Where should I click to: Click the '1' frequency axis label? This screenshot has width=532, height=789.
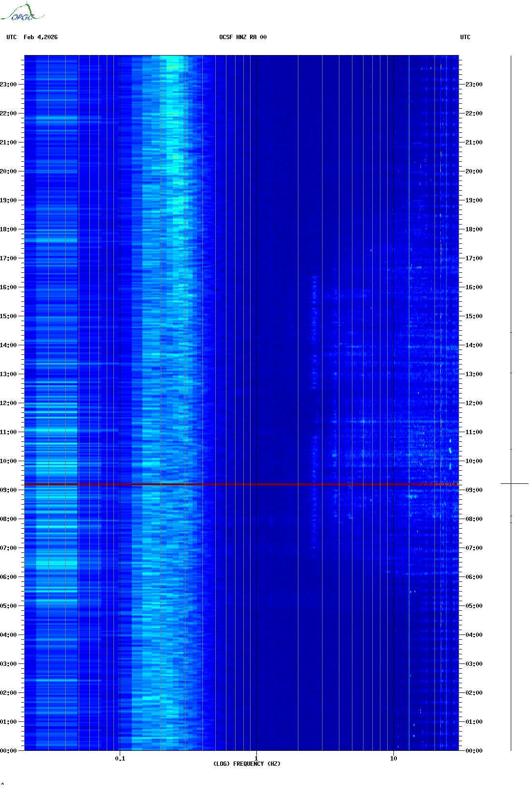click(256, 759)
